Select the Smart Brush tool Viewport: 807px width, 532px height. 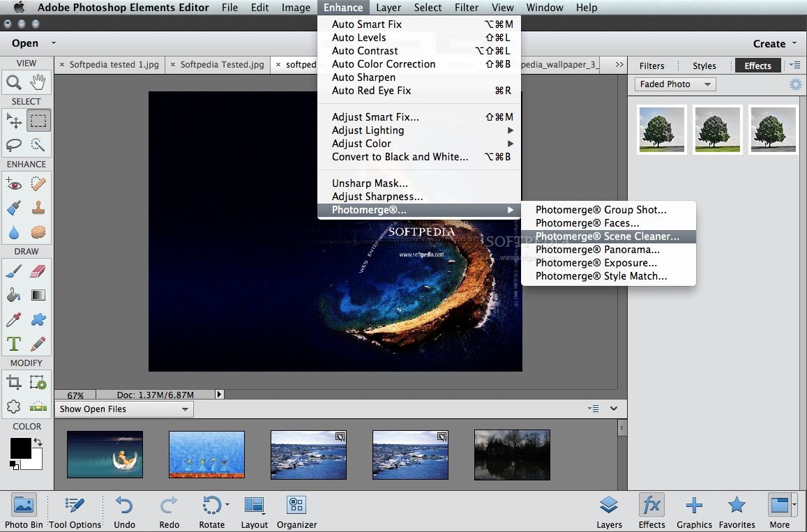pyautogui.click(x=14, y=208)
